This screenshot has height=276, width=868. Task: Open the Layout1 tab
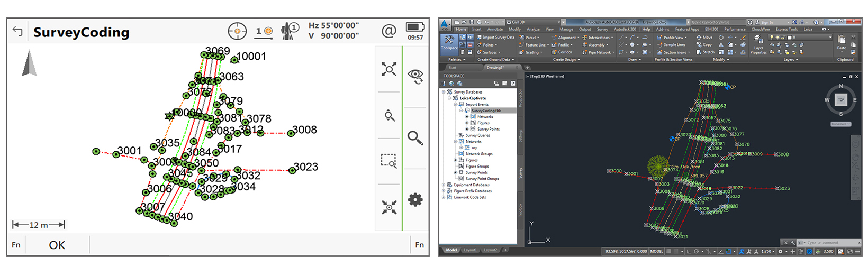click(x=470, y=250)
